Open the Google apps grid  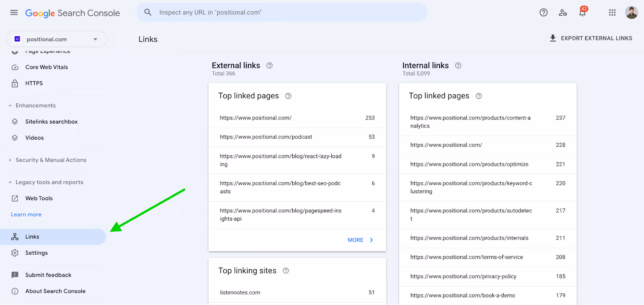point(612,12)
